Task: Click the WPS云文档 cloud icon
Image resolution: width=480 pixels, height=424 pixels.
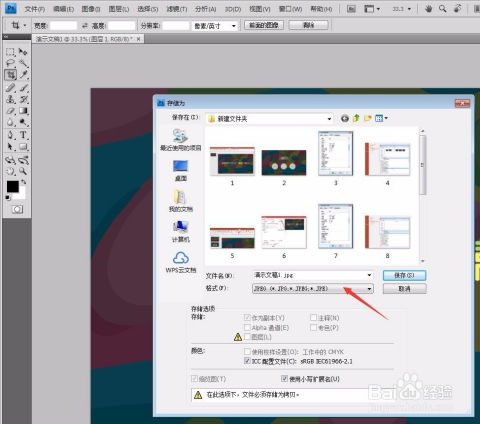Action: (181, 258)
